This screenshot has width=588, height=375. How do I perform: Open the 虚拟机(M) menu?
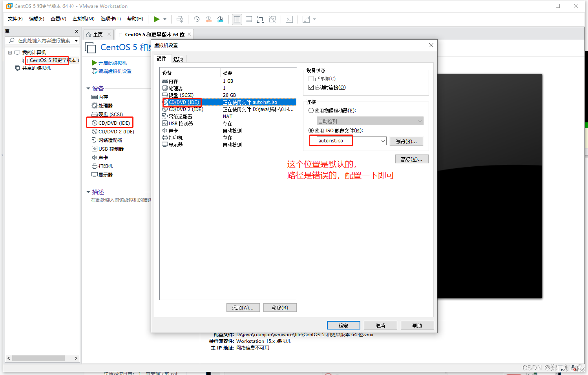[x=83, y=19]
